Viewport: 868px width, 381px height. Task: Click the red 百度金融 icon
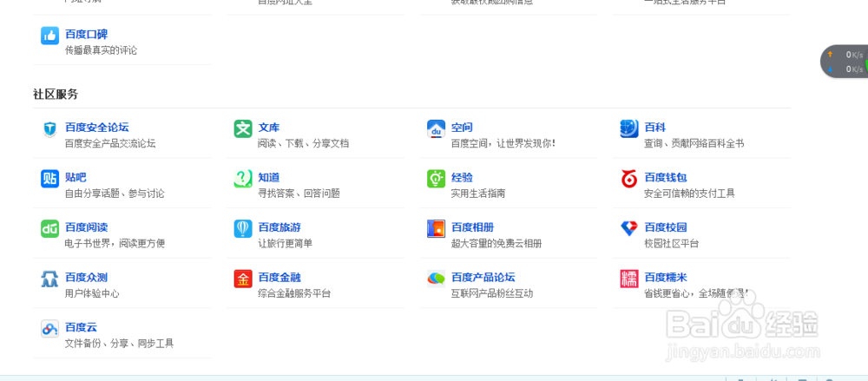[x=243, y=279]
